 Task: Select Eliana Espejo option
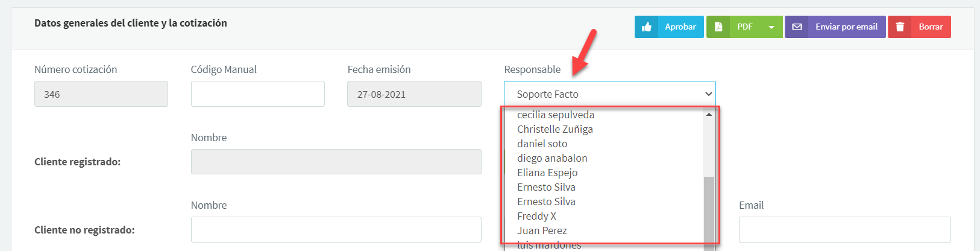(547, 173)
